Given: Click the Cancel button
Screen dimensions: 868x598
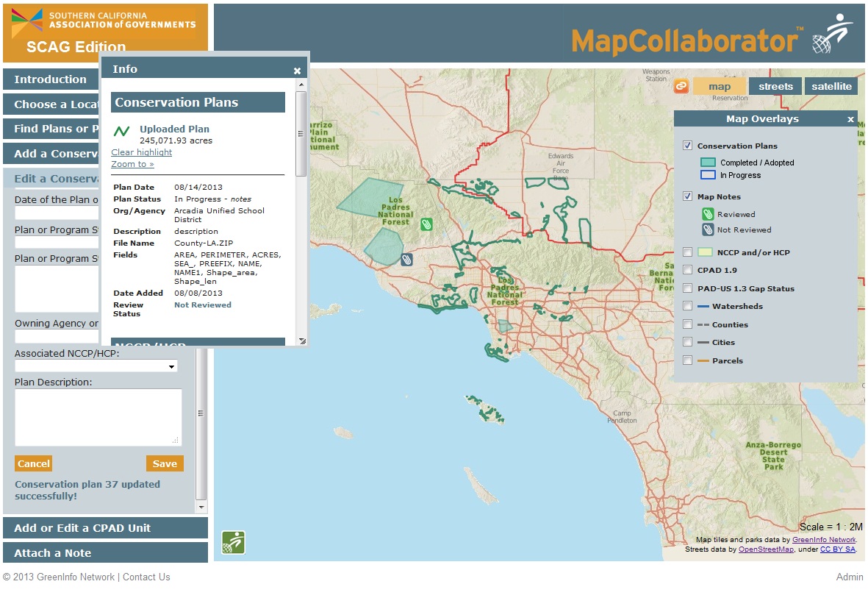Looking at the screenshot, I should [x=33, y=464].
